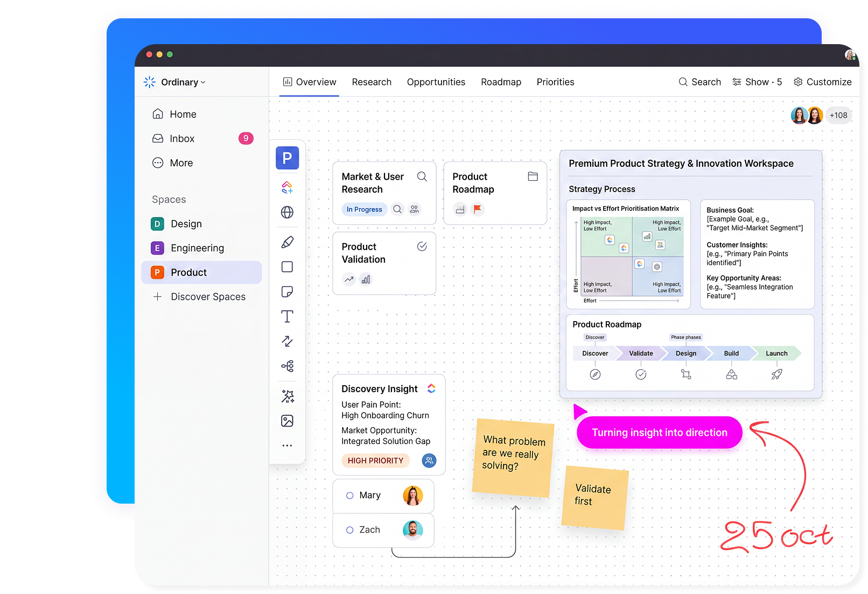868x594 pixels.
Task: Click the assignee icon on Discovery Insight card
Action: tap(429, 461)
